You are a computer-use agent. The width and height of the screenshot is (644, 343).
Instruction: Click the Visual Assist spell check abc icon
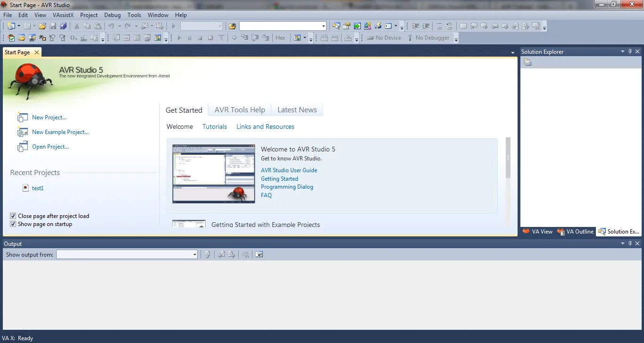[x=84, y=38]
